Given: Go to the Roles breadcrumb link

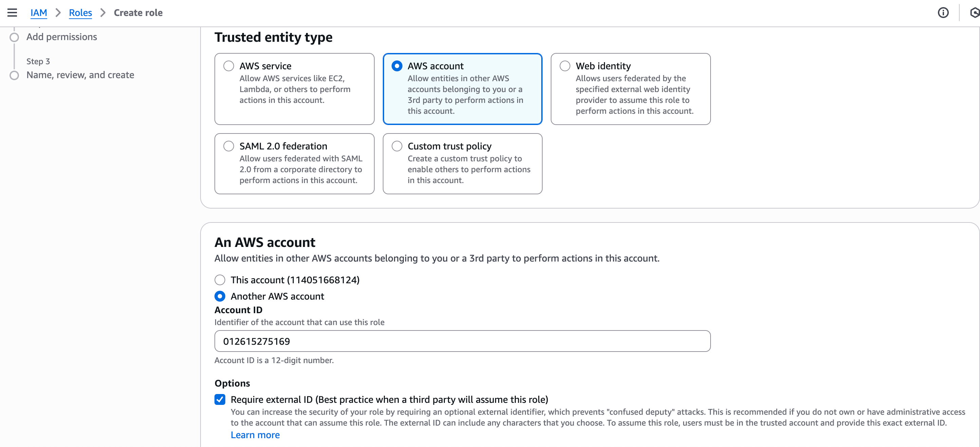Looking at the screenshot, I should (x=80, y=13).
